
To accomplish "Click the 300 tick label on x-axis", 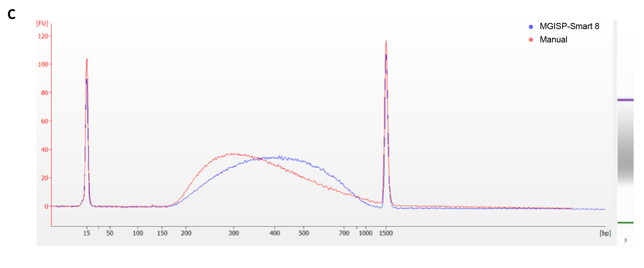I will [234, 233].
